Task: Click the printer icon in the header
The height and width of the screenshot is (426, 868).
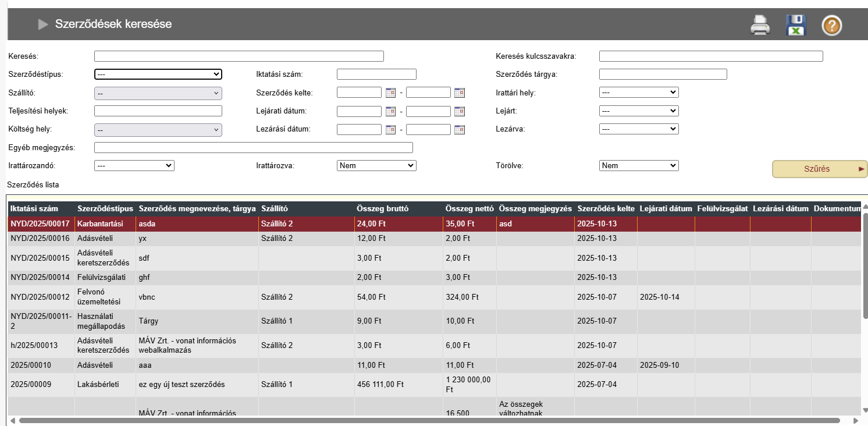Action: click(x=760, y=25)
